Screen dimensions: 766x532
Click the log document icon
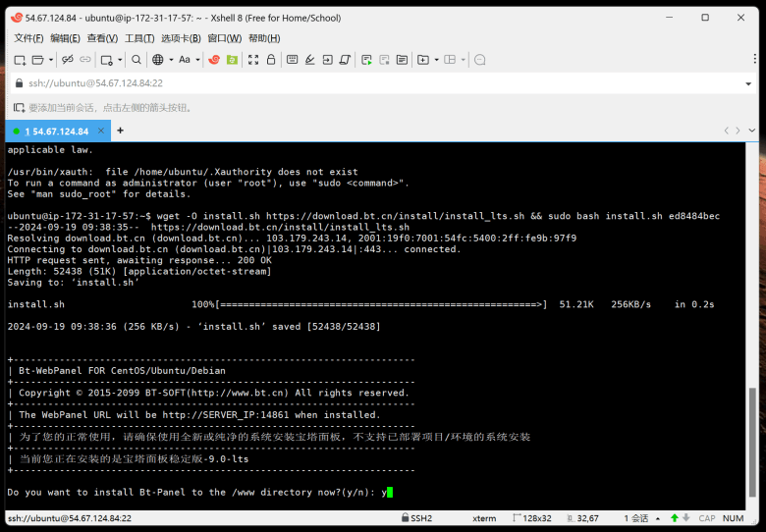click(x=402, y=60)
